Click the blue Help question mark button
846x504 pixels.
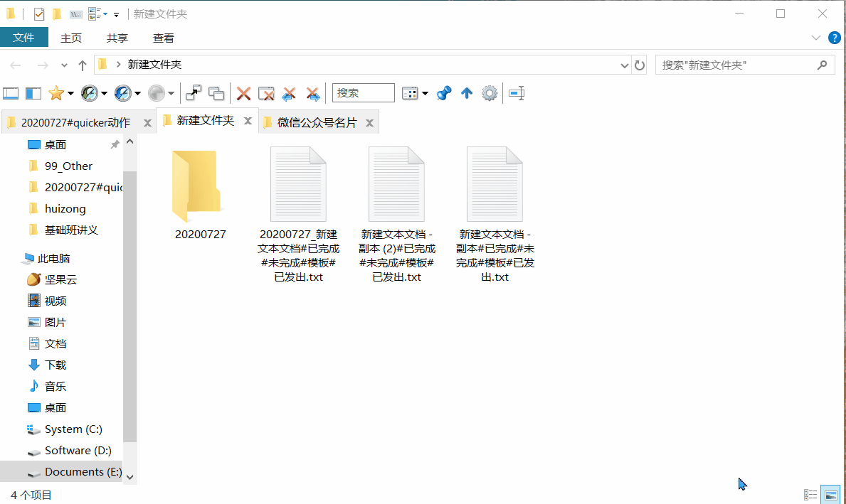pos(834,38)
